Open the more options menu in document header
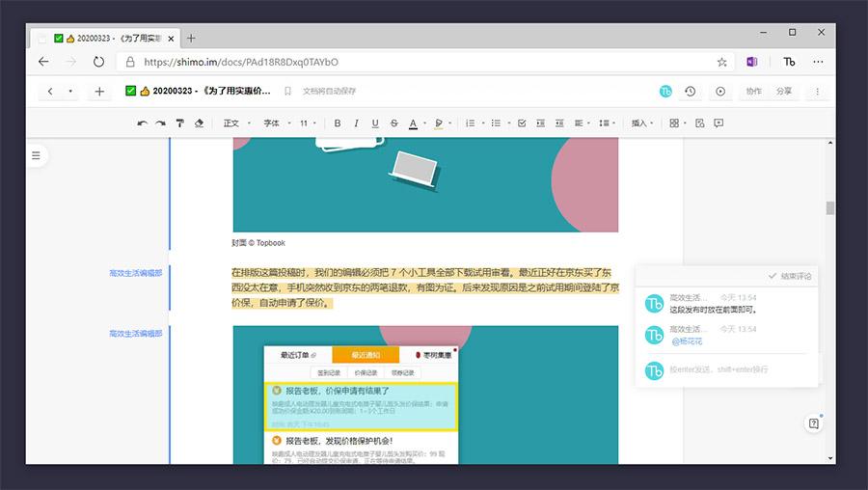868x490 pixels. point(817,92)
